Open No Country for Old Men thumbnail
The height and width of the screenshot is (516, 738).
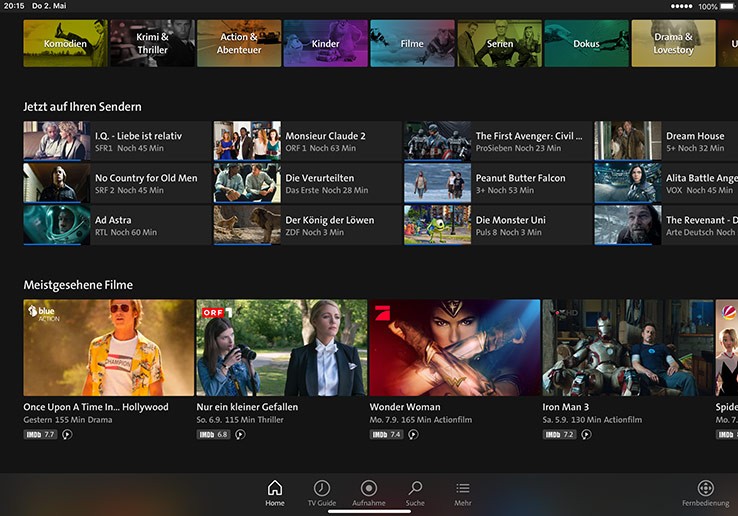click(x=57, y=183)
